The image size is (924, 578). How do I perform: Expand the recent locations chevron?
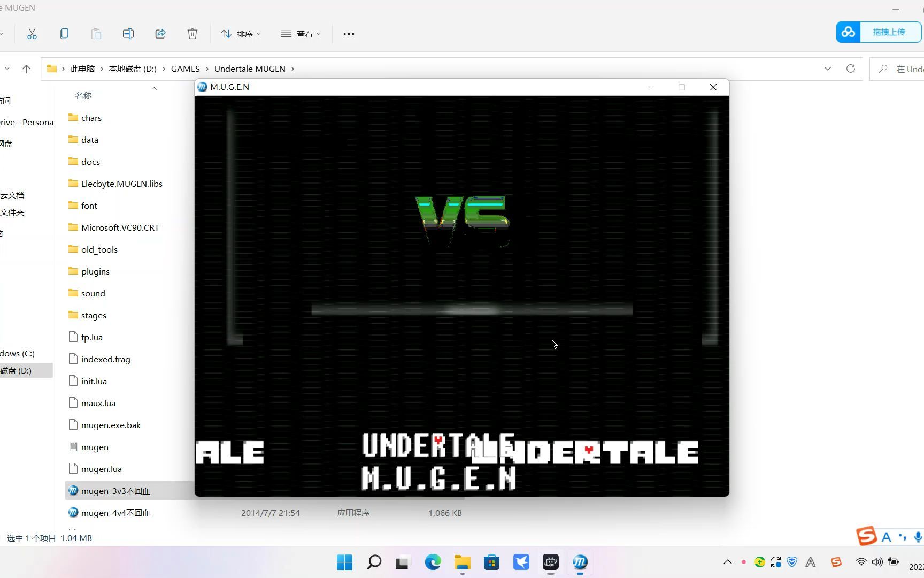tap(7, 69)
